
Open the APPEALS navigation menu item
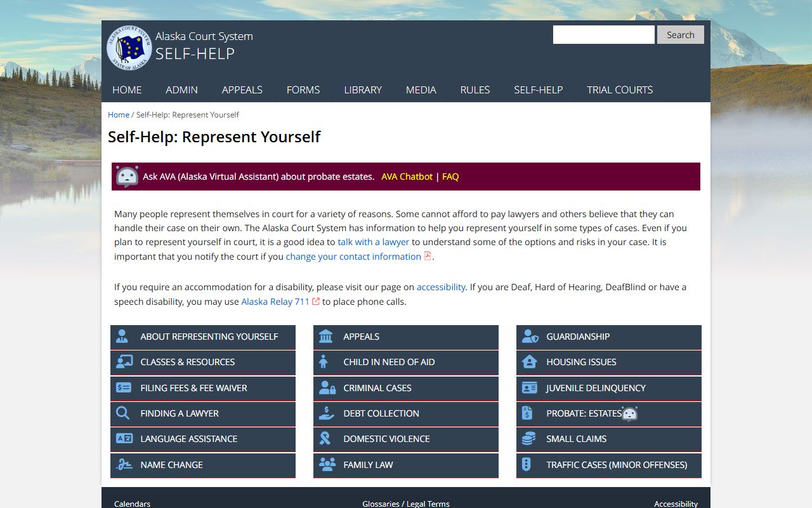tap(242, 90)
